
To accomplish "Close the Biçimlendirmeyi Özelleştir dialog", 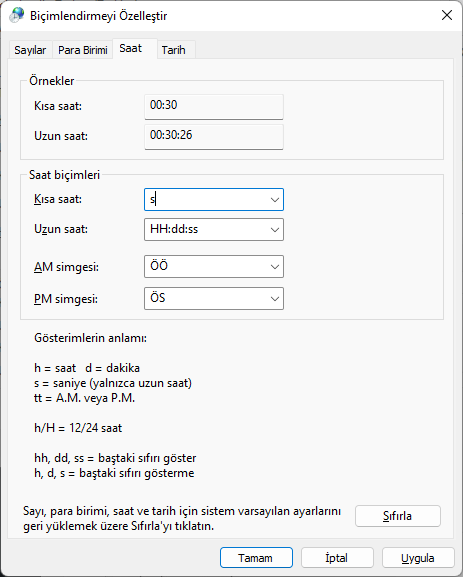I will pos(447,15).
